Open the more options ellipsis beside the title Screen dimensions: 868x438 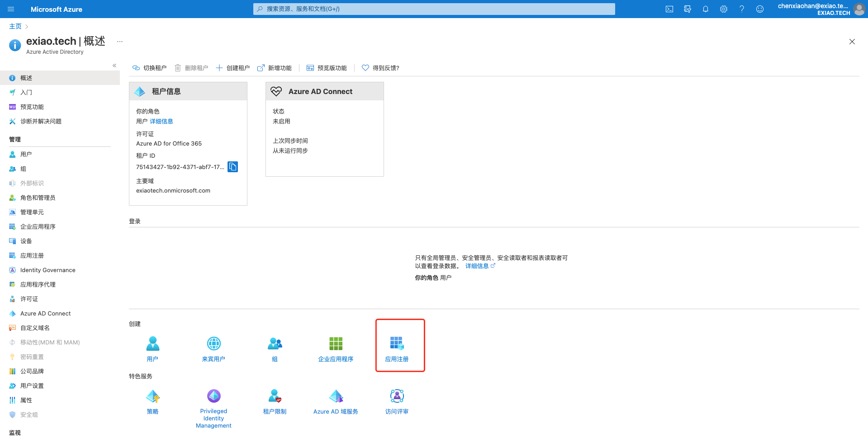coord(120,42)
